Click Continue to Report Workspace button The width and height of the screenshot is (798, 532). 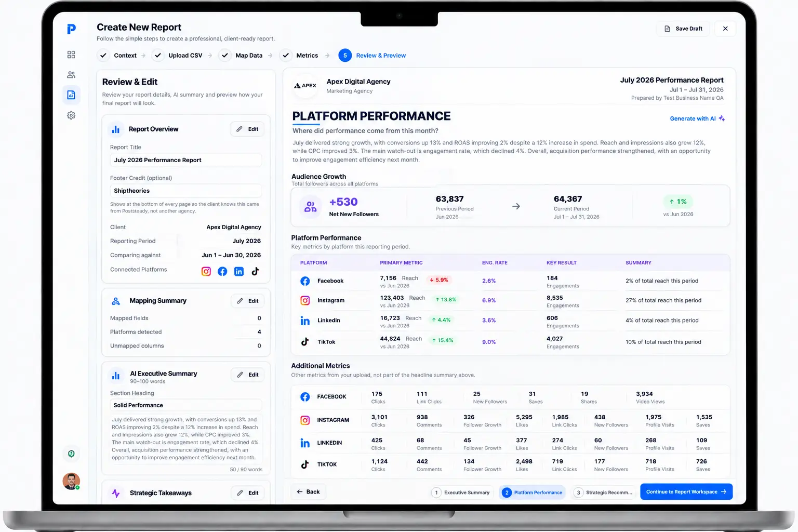point(686,492)
